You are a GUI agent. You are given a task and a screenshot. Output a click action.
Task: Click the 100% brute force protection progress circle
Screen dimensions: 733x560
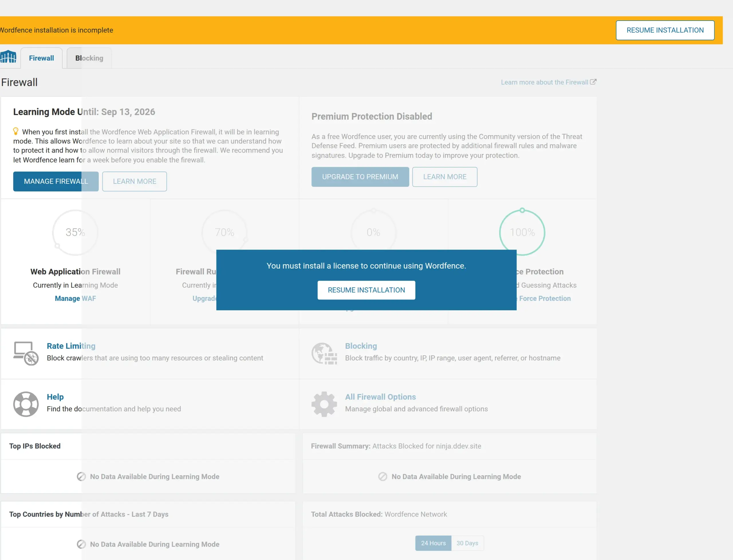point(522,232)
